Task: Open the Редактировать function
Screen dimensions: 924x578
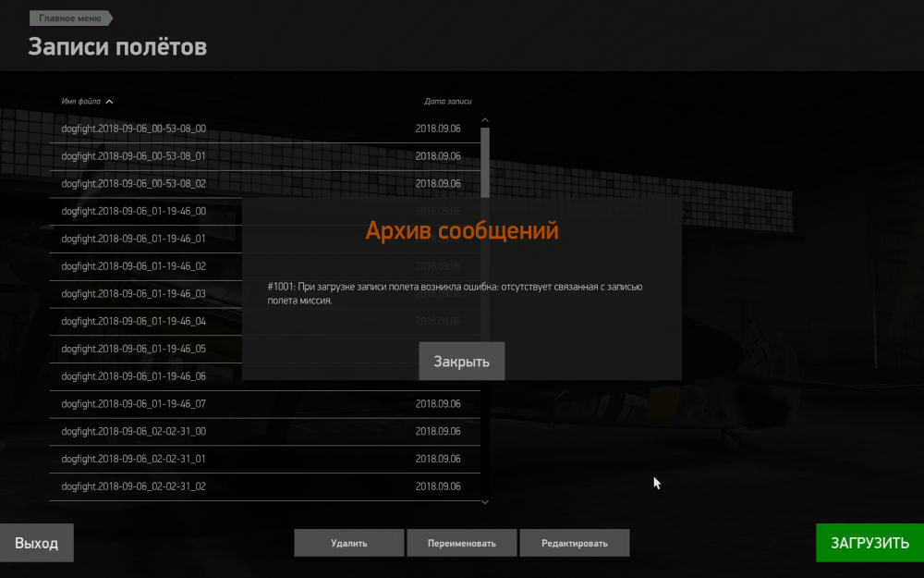Action: 575,543
